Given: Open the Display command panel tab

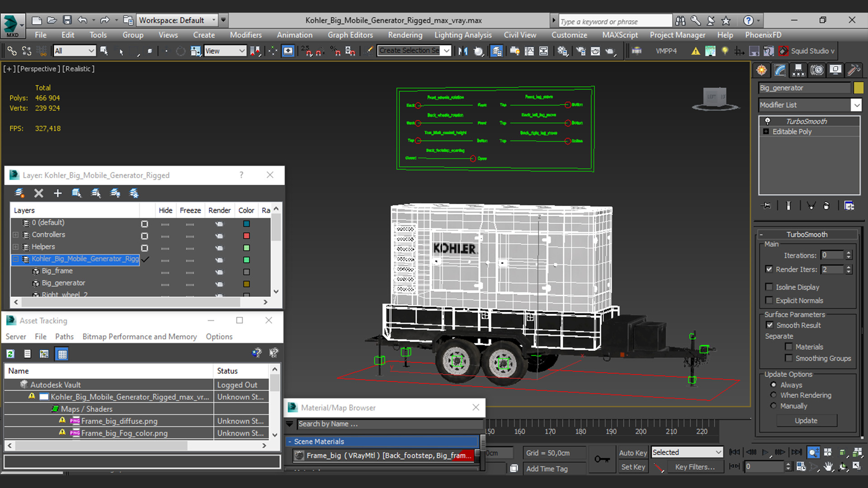Looking at the screenshot, I should (835, 70).
